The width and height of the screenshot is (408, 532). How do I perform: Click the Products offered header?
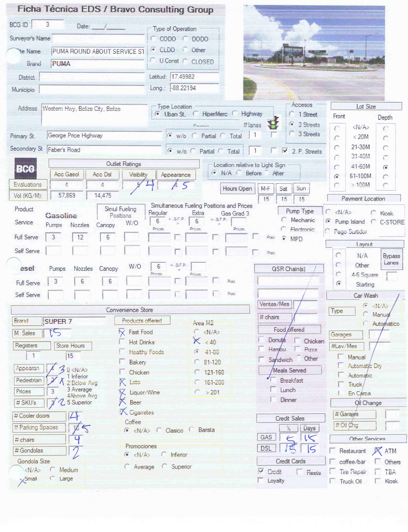tap(142, 320)
